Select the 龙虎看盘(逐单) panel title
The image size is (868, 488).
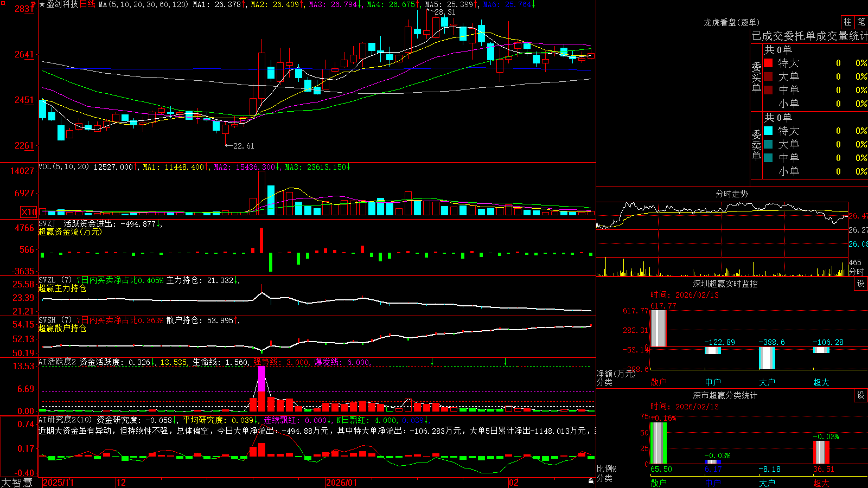tap(731, 22)
